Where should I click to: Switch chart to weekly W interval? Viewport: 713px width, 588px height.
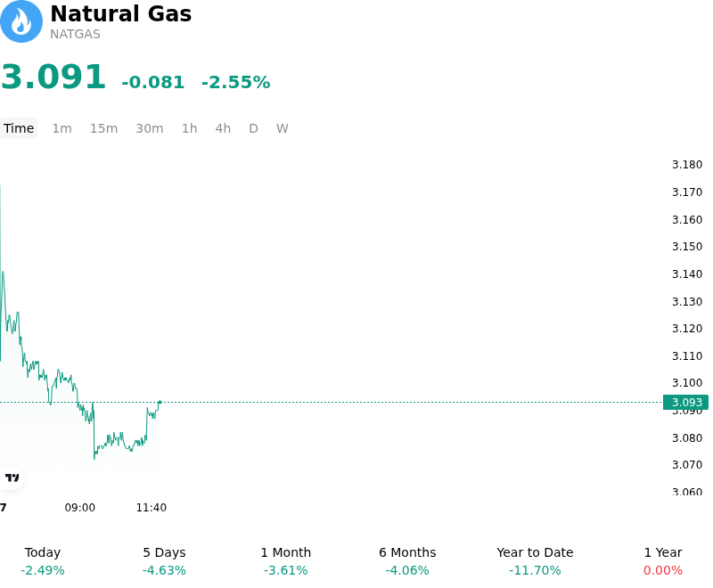point(282,128)
